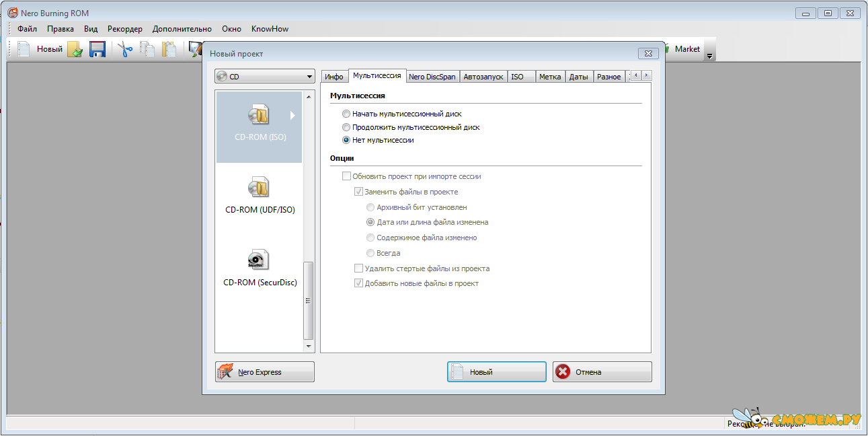Click the project list scrollbar thumb
This screenshot has width=868, height=436.
(x=309, y=300)
